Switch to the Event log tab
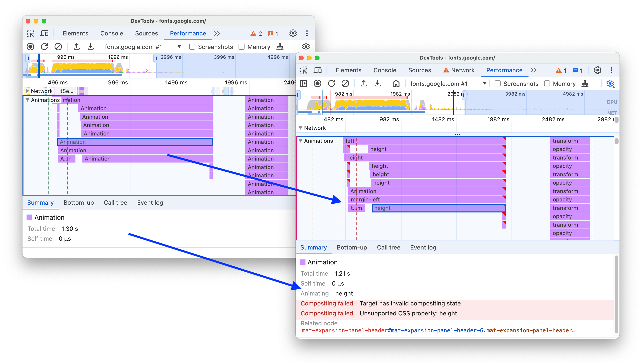 point(422,248)
